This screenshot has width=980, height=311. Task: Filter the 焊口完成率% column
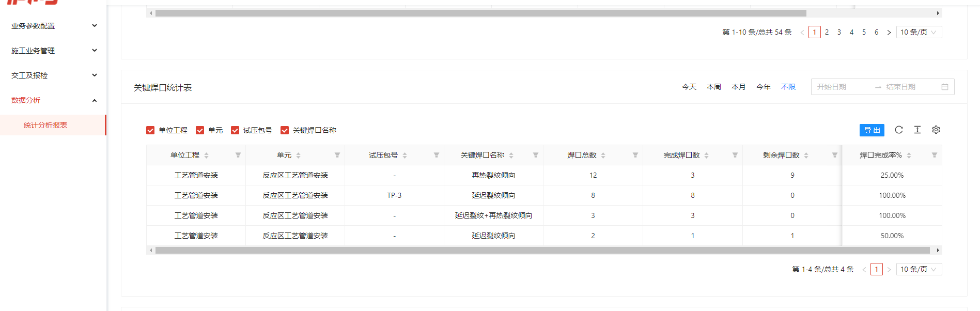pos(935,155)
